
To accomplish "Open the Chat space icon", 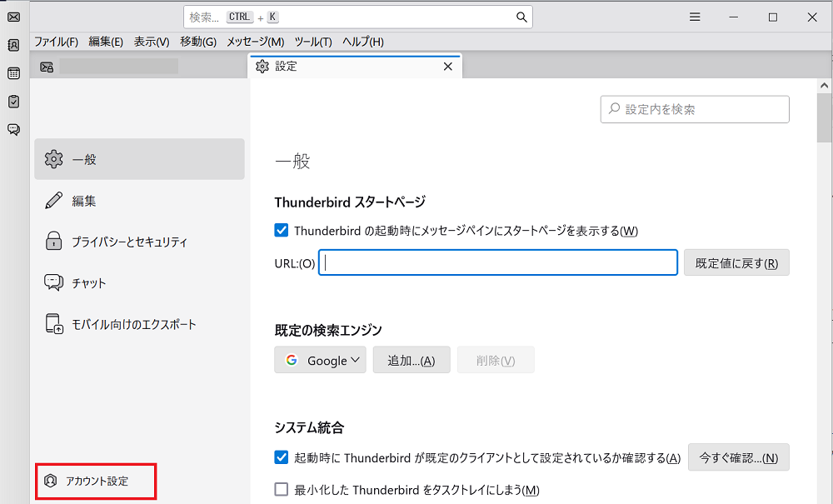I will coord(13,129).
